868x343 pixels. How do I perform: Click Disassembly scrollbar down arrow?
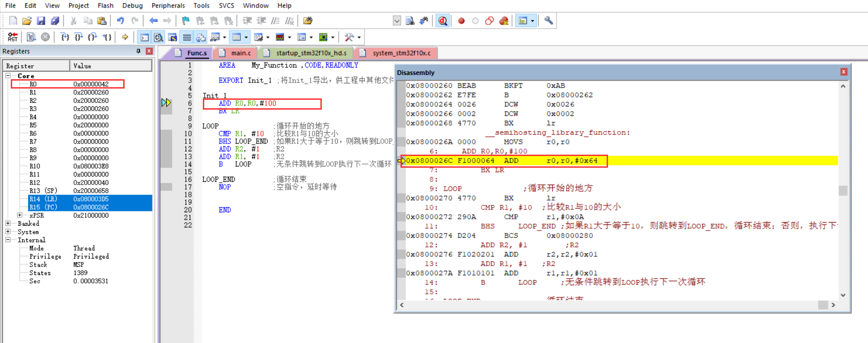[x=843, y=295]
